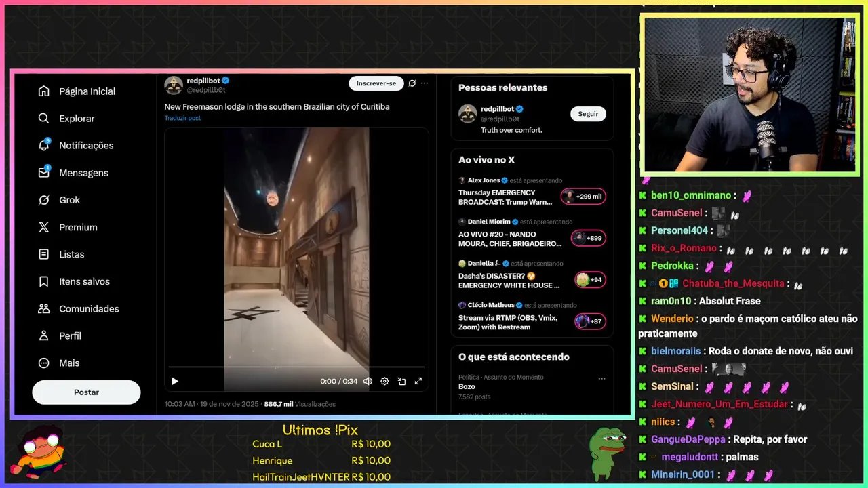
Task: Click chat username bielmoraiis
Action: tap(675, 351)
